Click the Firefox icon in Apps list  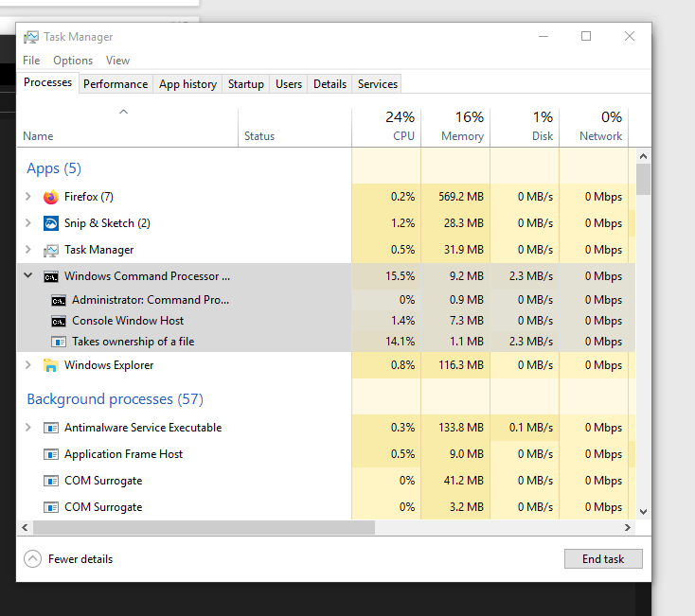coord(51,197)
